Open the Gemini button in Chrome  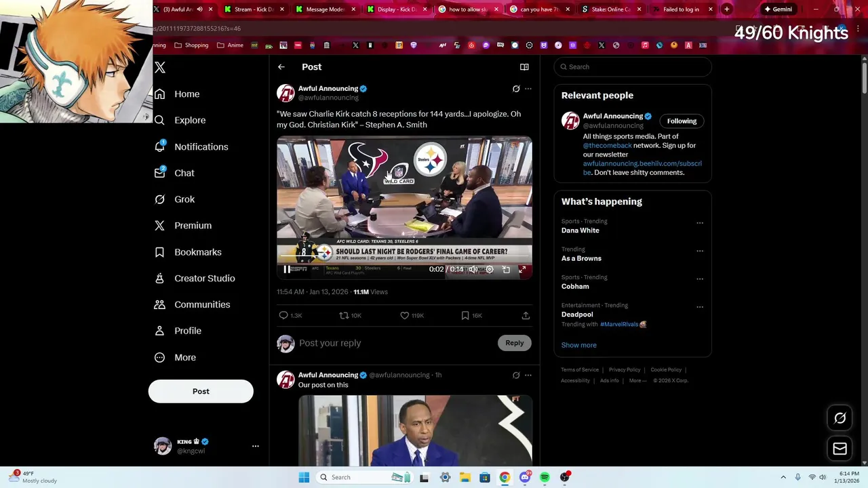(778, 9)
